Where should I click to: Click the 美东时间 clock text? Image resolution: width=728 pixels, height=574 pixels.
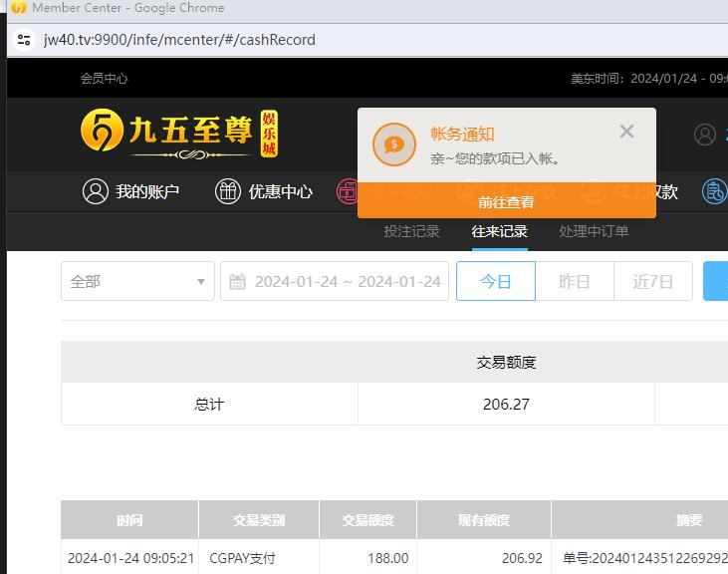[x=649, y=78]
